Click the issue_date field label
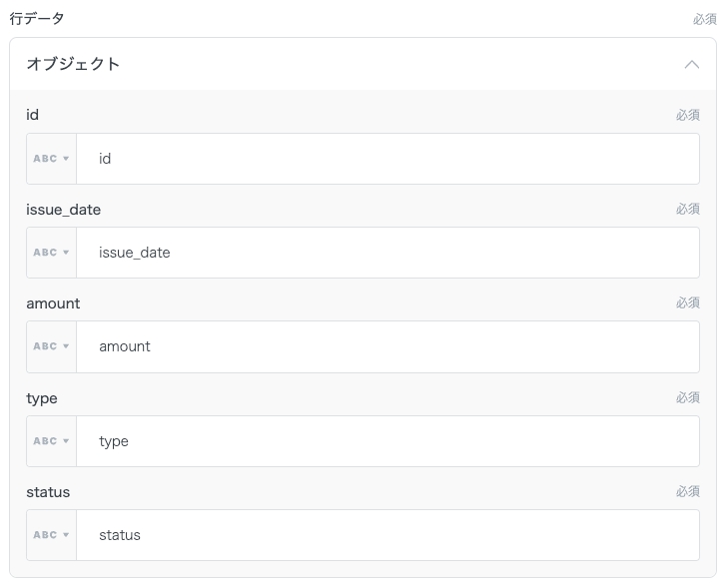The width and height of the screenshot is (727, 588). pos(63,210)
